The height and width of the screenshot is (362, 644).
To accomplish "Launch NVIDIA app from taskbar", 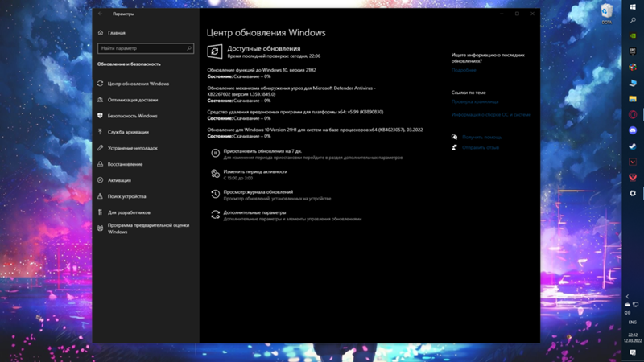I will (x=633, y=35).
